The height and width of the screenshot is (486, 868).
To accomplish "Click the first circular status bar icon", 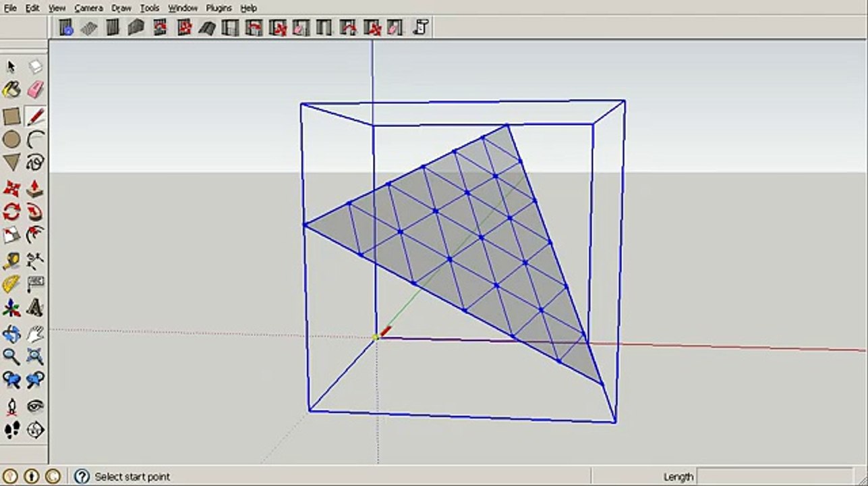I will (11, 477).
